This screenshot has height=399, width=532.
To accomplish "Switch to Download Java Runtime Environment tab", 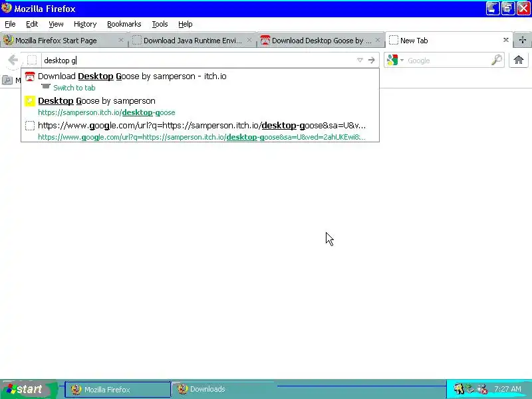I will point(192,41).
